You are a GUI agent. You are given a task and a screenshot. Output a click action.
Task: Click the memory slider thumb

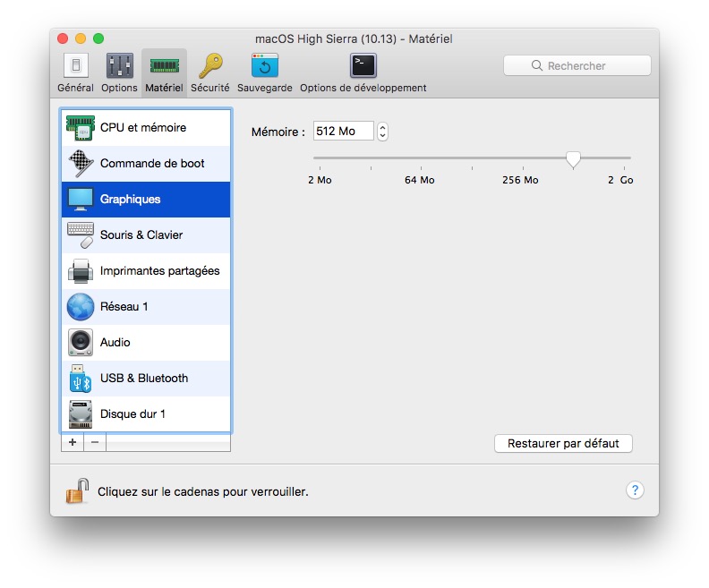tap(573, 160)
